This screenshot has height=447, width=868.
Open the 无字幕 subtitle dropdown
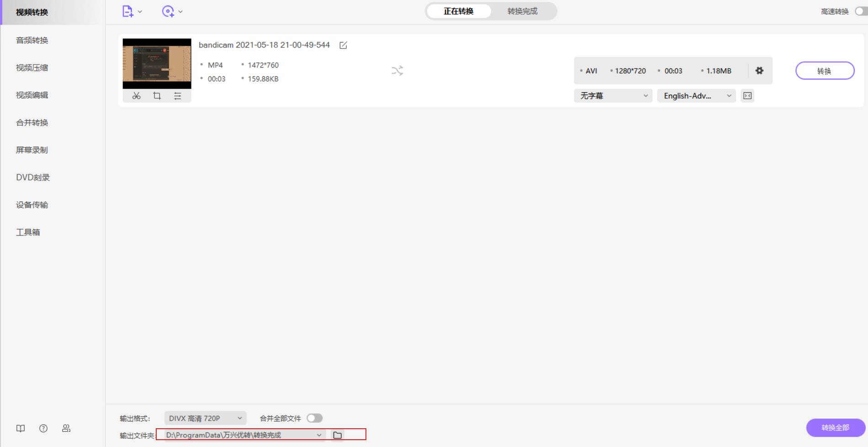coord(613,96)
